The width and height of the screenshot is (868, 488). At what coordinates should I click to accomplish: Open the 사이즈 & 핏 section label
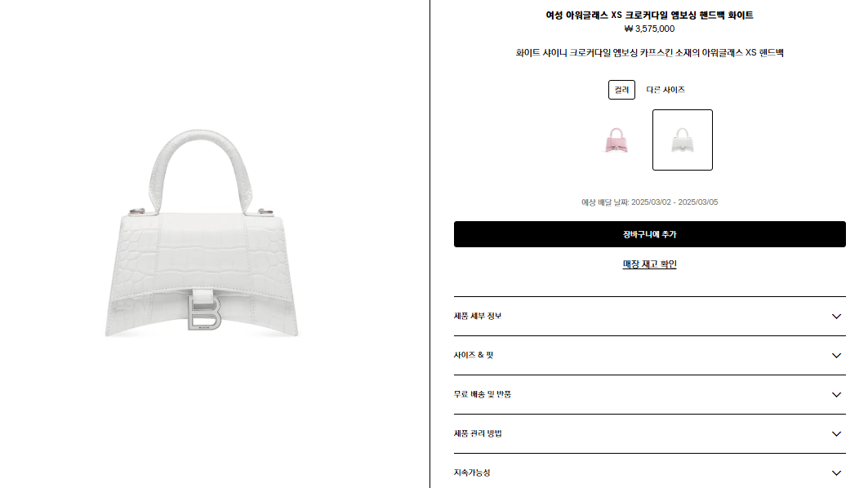[474, 355]
